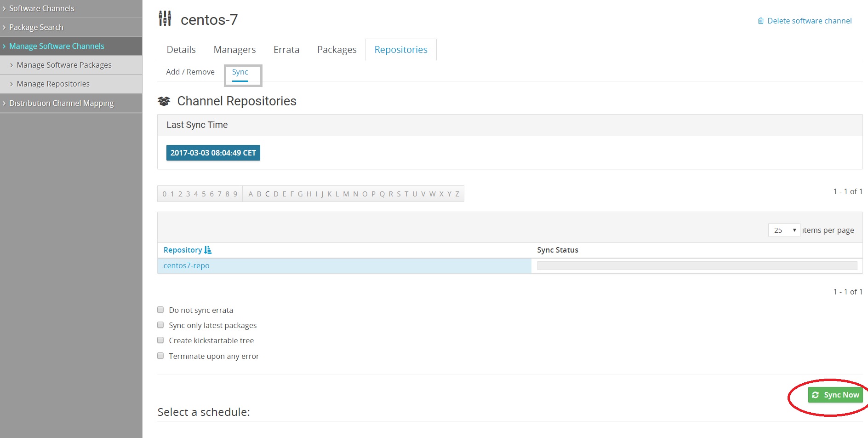
Task: Expand Software Channels in the sidebar
Action: tap(71, 8)
